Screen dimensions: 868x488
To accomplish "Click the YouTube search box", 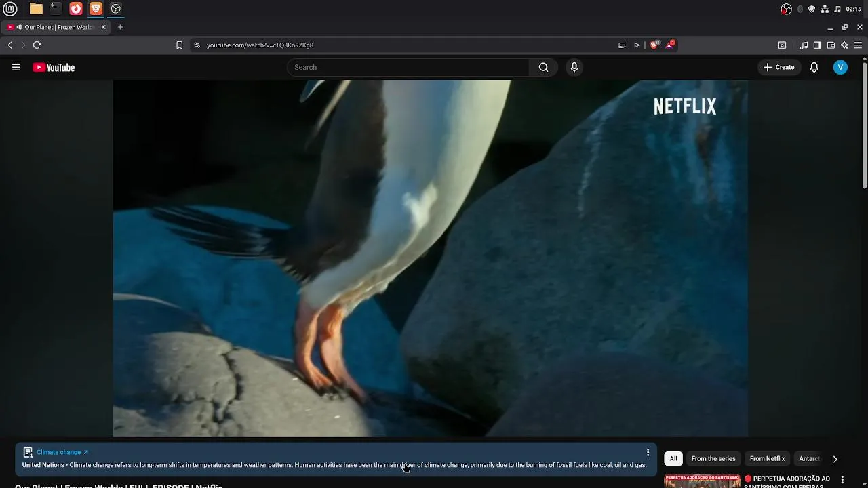I will (408, 67).
